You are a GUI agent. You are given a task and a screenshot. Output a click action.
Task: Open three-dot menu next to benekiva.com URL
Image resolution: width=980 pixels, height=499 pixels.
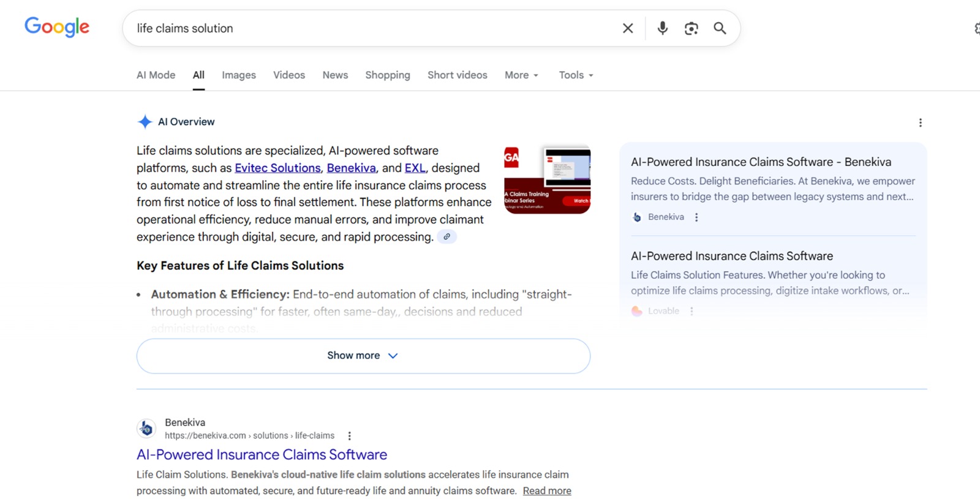[x=349, y=436]
